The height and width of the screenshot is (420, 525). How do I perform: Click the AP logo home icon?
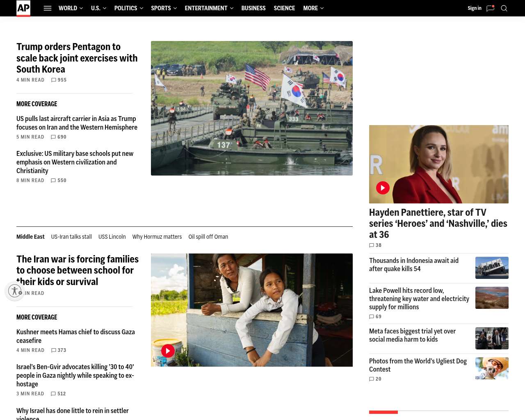click(x=23, y=8)
